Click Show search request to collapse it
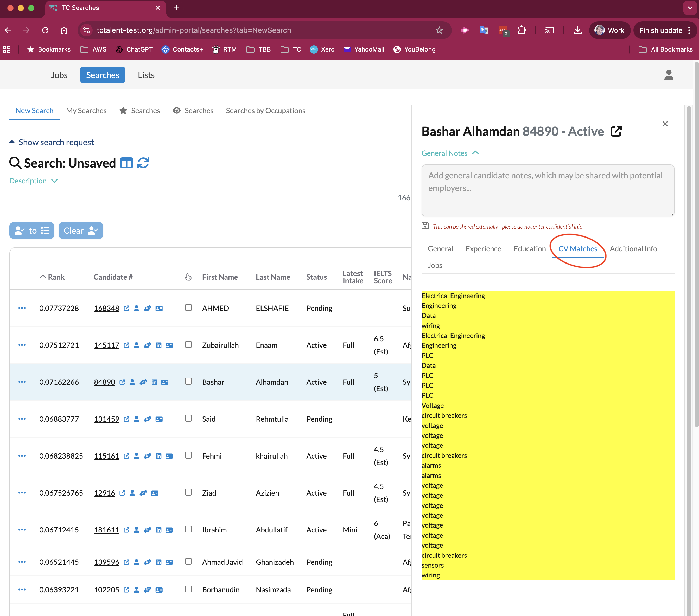This screenshot has height=616, width=699. pyautogui.click(x=55, y=142)
